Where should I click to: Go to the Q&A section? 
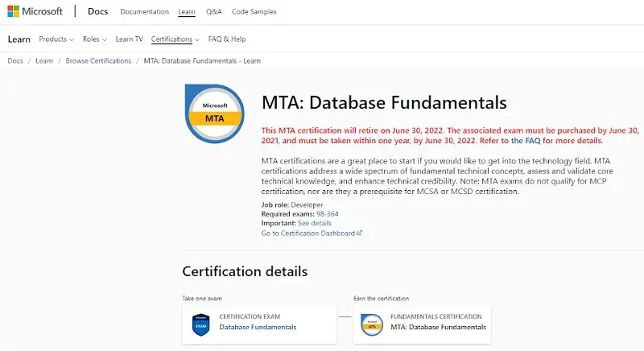click(214, 11)
